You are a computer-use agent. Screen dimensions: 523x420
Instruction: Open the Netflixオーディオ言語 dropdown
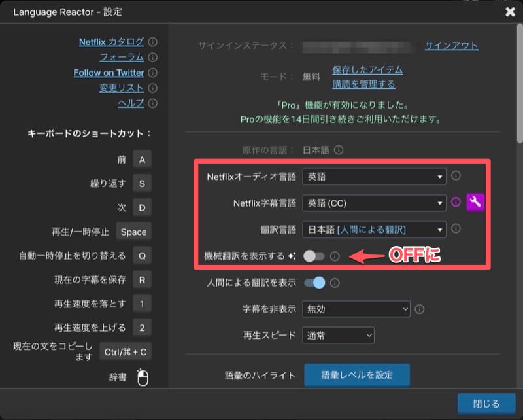[374, 176]
